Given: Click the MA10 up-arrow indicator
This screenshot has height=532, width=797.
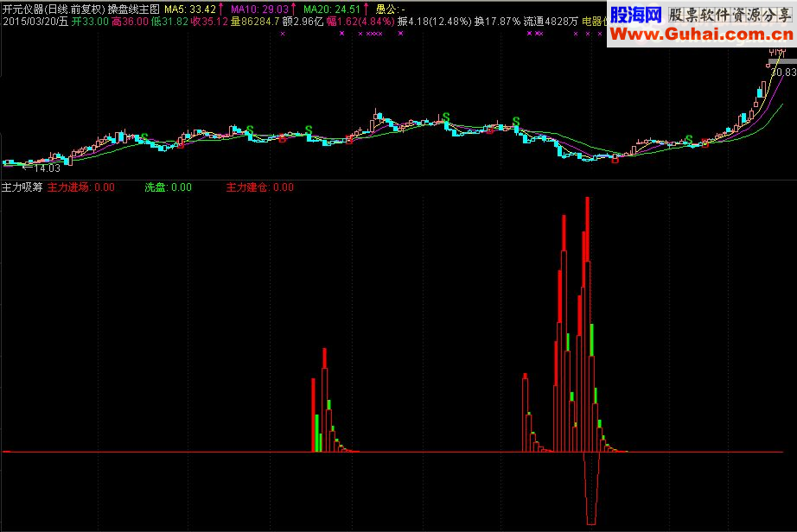Looking at the screenshot, I should click(x=293, y=9).
